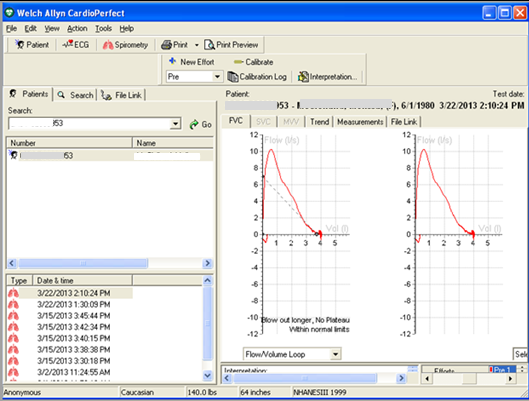Viewport: 529px width, 401px height.
Task: Click lungs icon for 3/2/2013 11:24:55 AM
Action: click(13, 372)
